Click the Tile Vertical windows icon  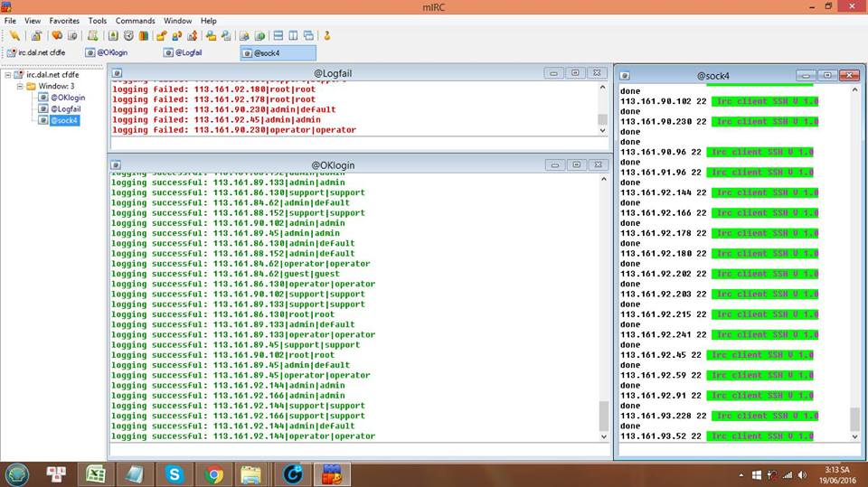tap(293, 36)
